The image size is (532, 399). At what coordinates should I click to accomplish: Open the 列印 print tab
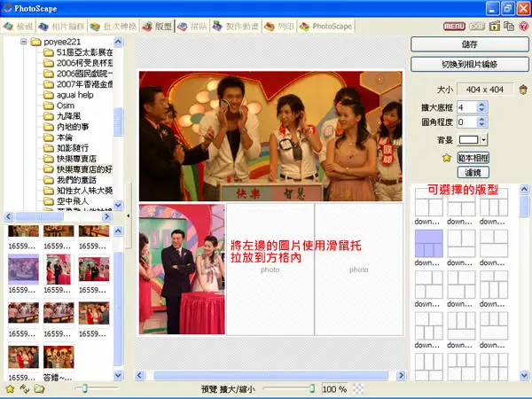click(279, 27)
